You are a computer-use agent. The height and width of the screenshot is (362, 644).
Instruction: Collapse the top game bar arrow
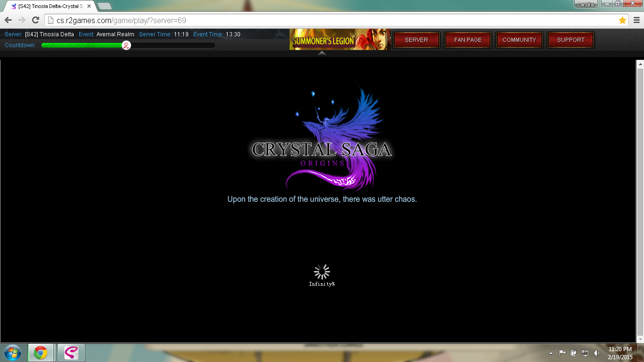[x=322, y=53]
